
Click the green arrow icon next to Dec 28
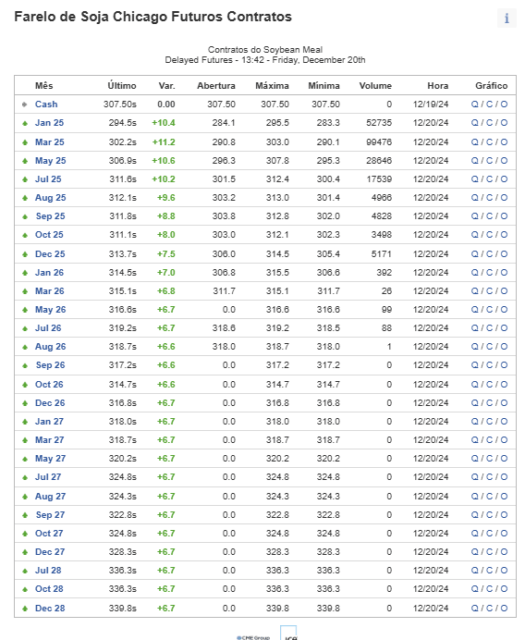pos(25,609)
